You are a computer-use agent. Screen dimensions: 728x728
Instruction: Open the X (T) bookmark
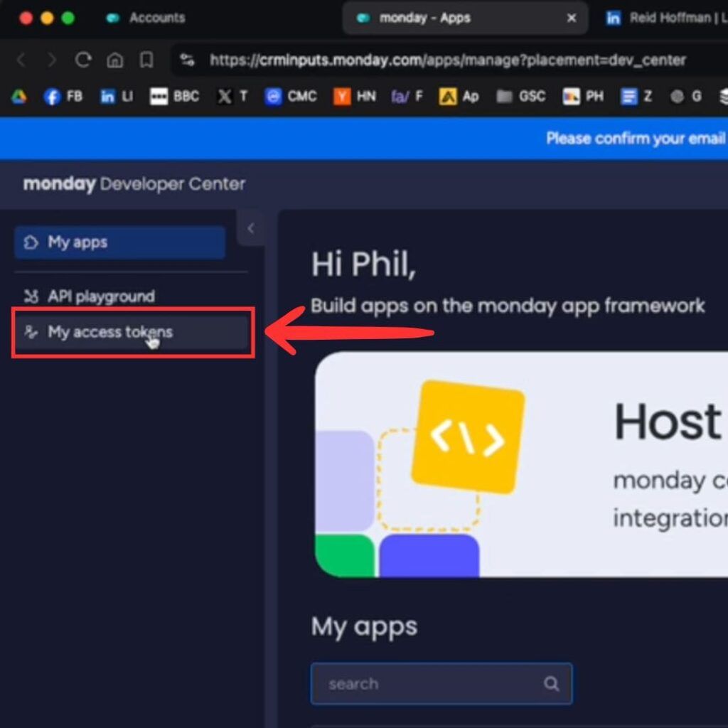[232, 97]
